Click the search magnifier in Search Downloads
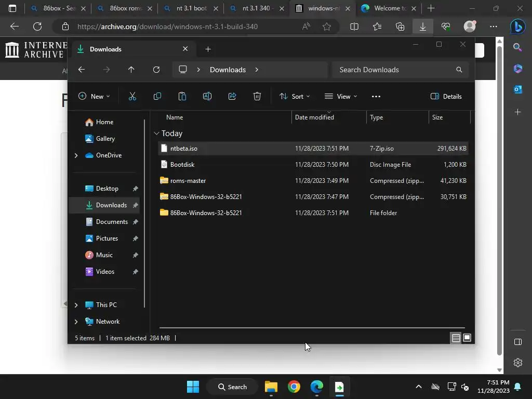Viewport: 532px width, 399px height. click(x=459, y=70)
